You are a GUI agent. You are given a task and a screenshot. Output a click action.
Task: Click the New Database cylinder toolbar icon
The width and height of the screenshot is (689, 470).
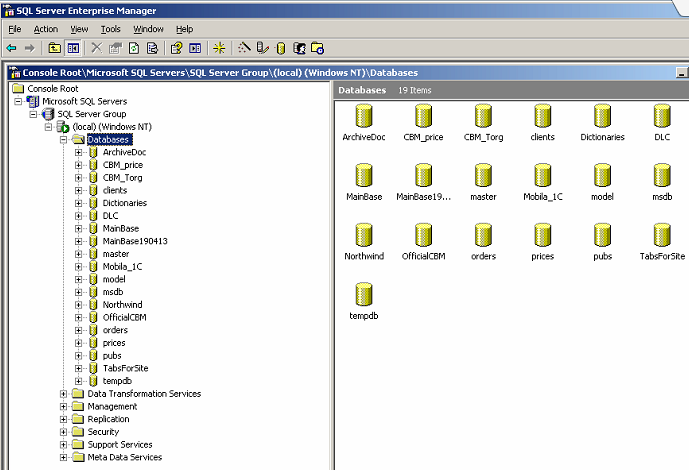point(281,48)
